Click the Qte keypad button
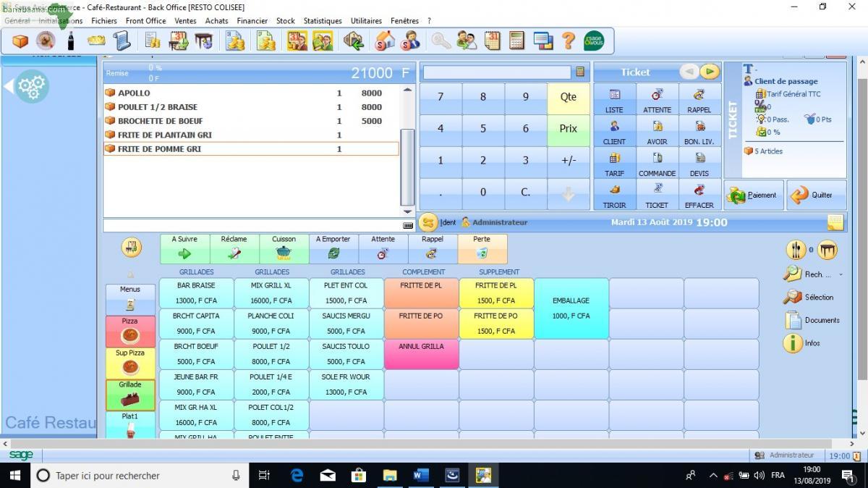The image size is (868, 488). (569, 97)
